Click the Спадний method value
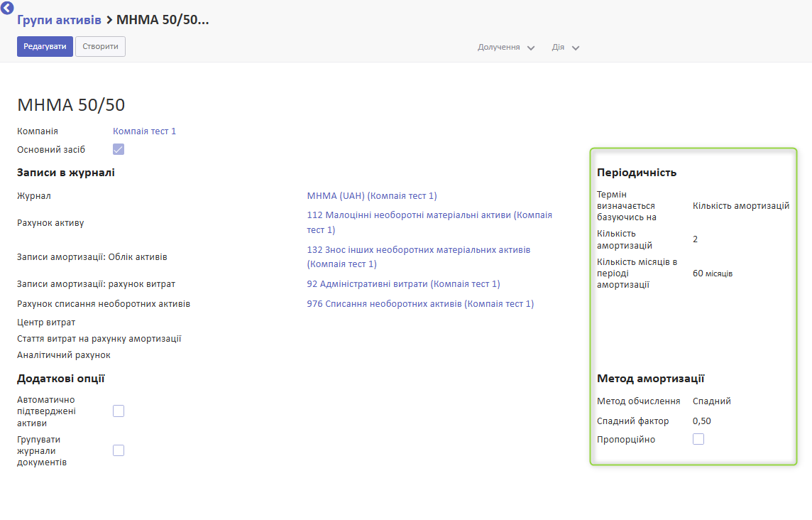The height and width of the screenshot is (520, 812). [x=711, y=401]
